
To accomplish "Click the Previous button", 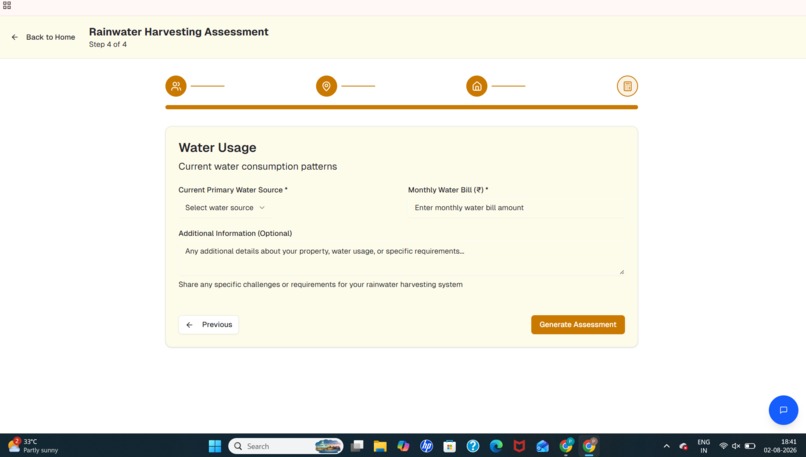I will pyautogui.click(x=209, y=325).
